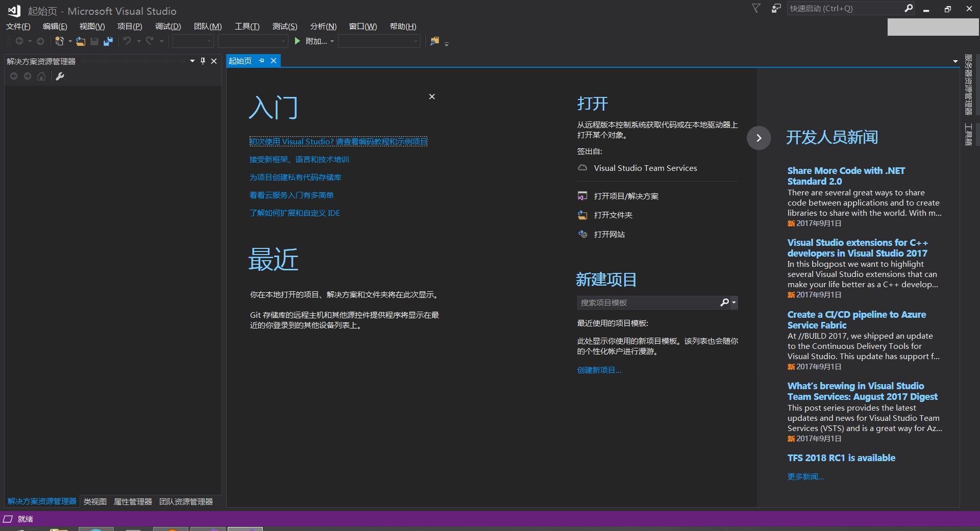Click the green Start debugging arrow
The image size is (980, 531).
[x=298, y=41]
